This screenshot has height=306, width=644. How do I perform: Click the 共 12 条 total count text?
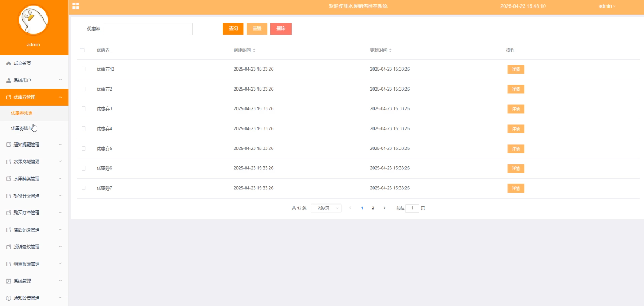299,208
